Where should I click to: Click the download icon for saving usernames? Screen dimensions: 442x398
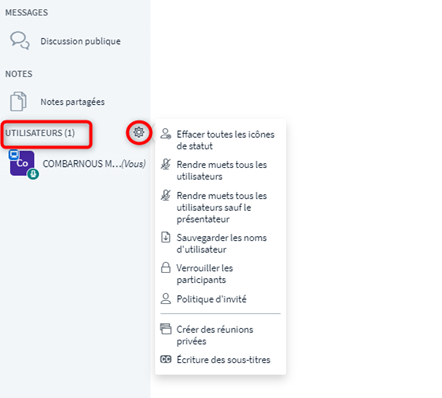166,237
